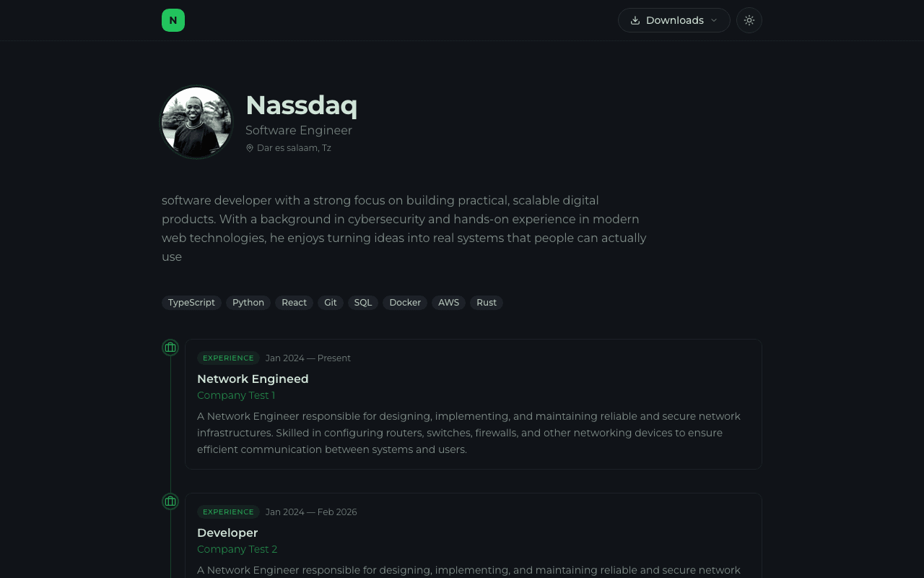924x578 pixels.
Task: Select the EXPERIENCE badge on the first entry
Action: point(228,358)
